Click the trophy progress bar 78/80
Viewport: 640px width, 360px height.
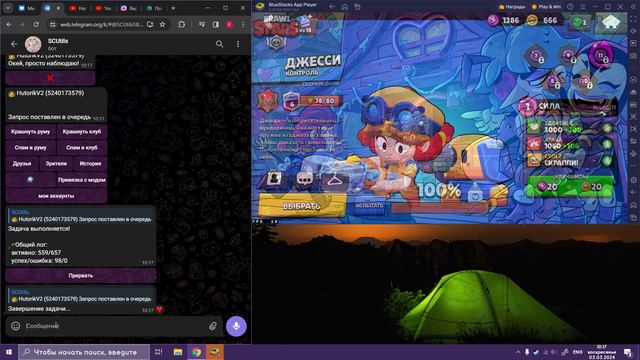[x=320, y=100]
